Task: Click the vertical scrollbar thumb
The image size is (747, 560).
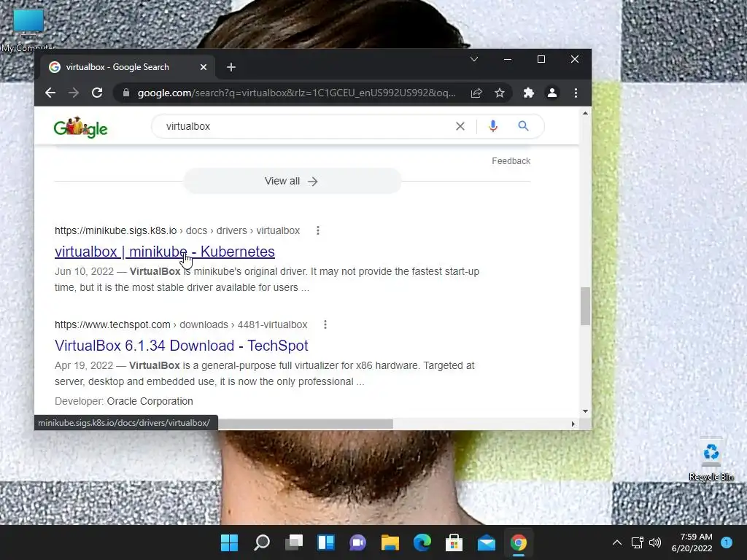Action: coord(586,306)
